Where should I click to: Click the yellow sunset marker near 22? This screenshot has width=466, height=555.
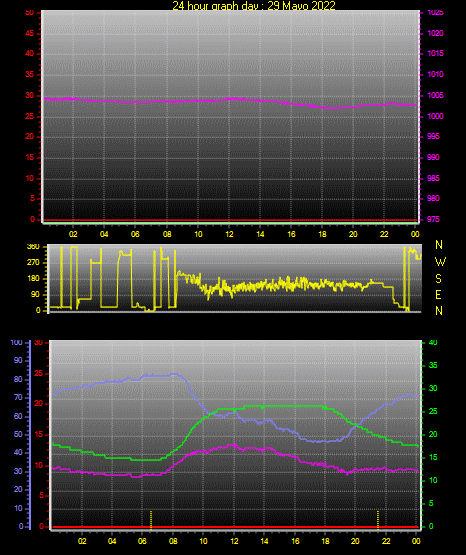click(378, 520)
